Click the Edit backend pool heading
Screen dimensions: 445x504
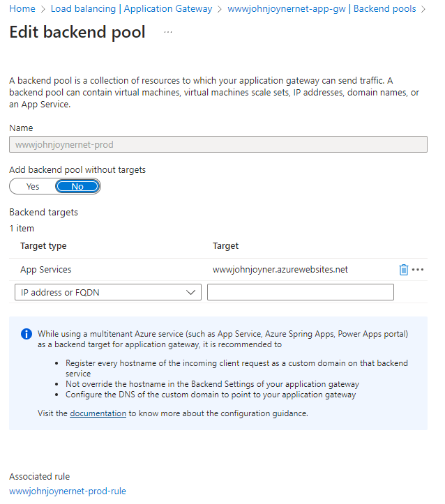[77, 32]
